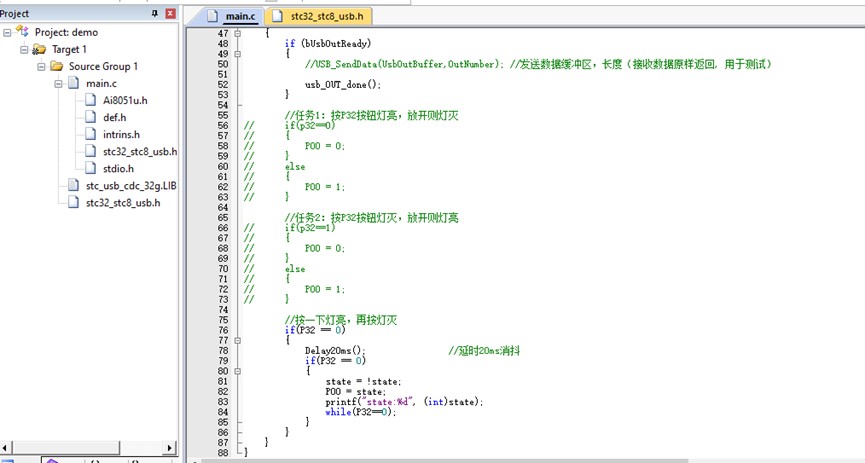This screenshot has height=463, width=865.
Task: Collapse main.c included files list
Action: (58, 83)
